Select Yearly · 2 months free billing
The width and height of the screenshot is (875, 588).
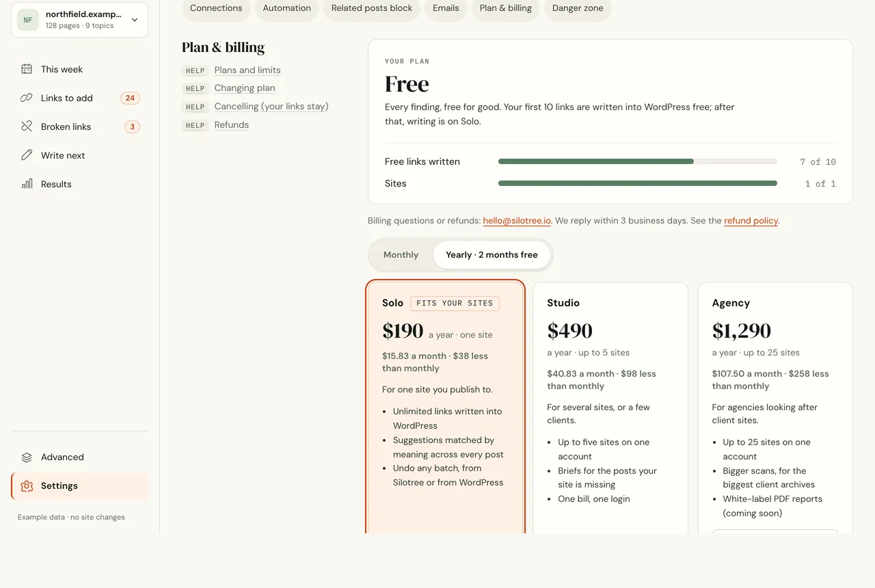[492, 255]
